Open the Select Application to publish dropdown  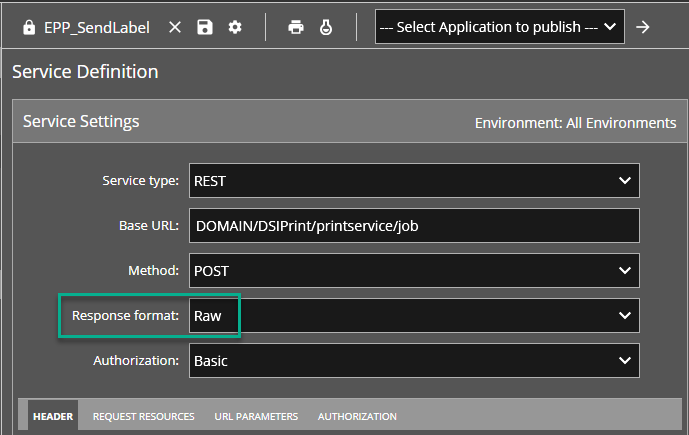(499, 27)
